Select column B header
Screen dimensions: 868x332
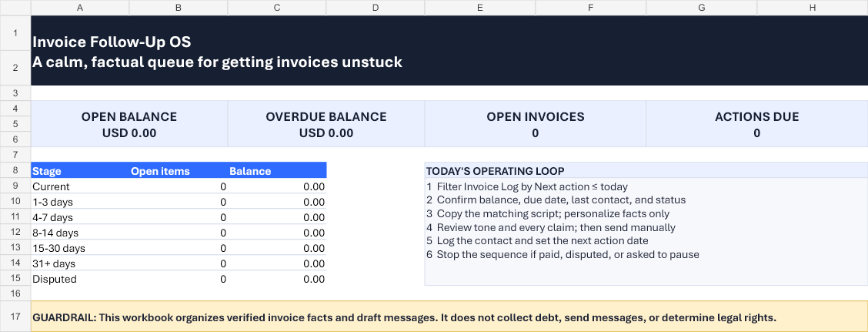(179, 8)
